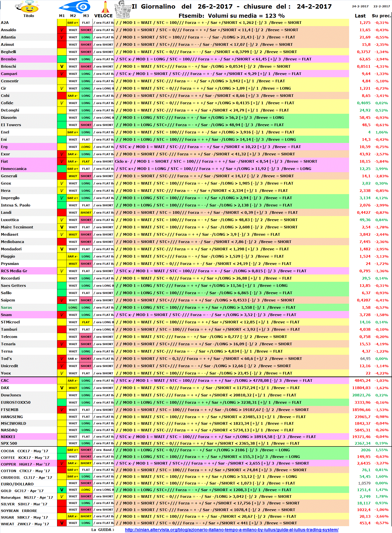392x533 pixels.
Task: Click the Mediobanca SHORT M3 cell
Action: tap(86, 242)
